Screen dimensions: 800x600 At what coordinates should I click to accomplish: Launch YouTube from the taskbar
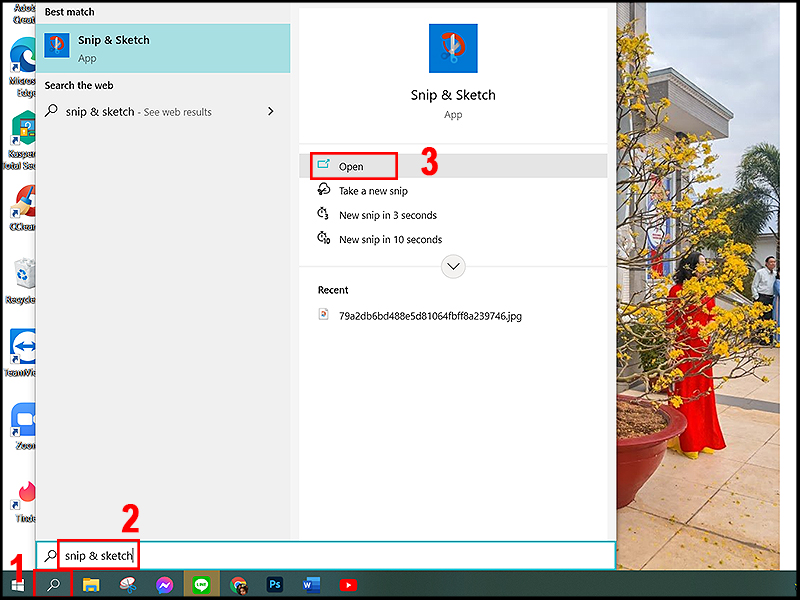348,584
